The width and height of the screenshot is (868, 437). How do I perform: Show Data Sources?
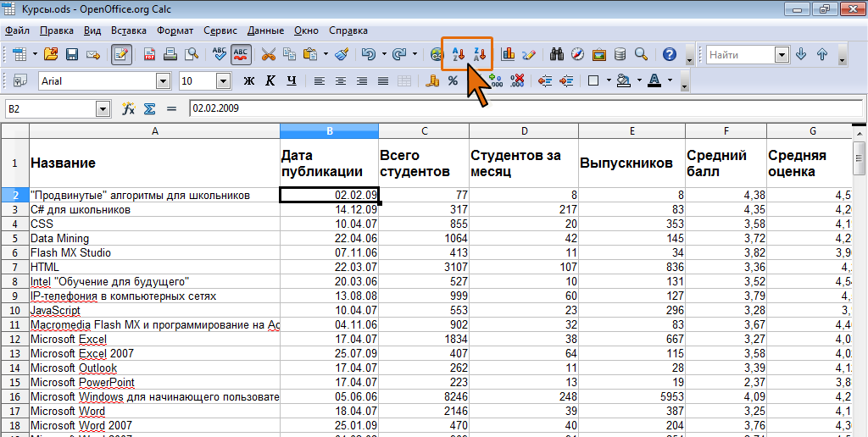620,54
